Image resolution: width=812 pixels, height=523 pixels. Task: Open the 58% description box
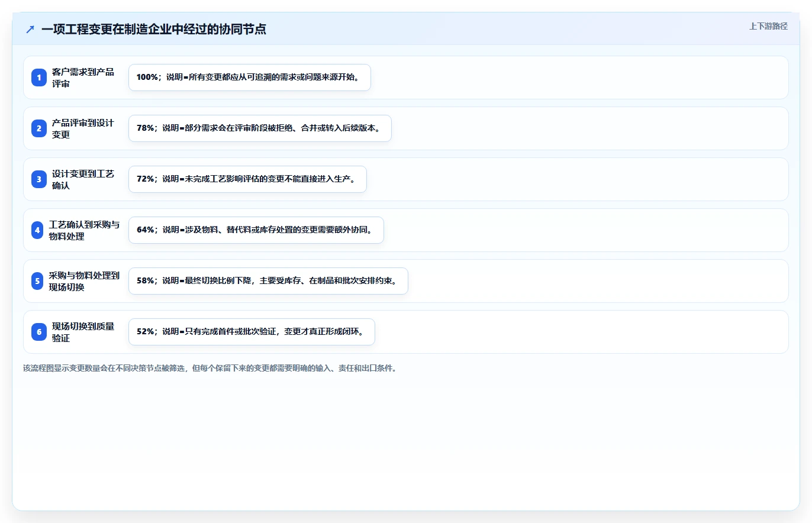(268, 281)
